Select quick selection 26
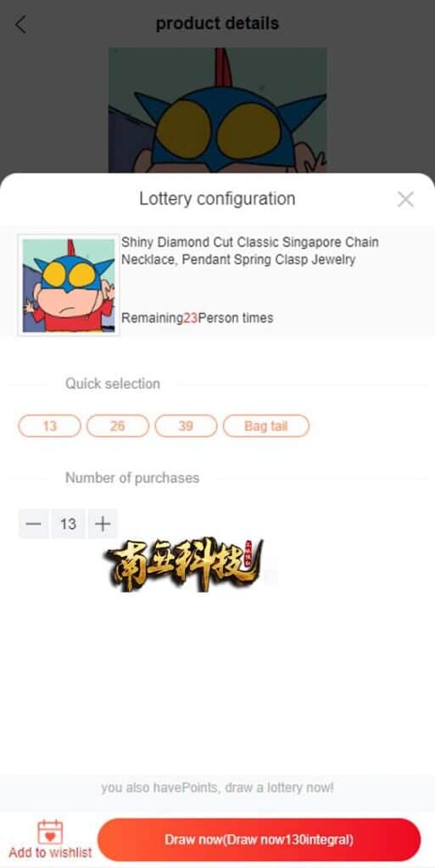Viewport: 435px width, 868px height. pyautogui.click(x=117, y=426)
